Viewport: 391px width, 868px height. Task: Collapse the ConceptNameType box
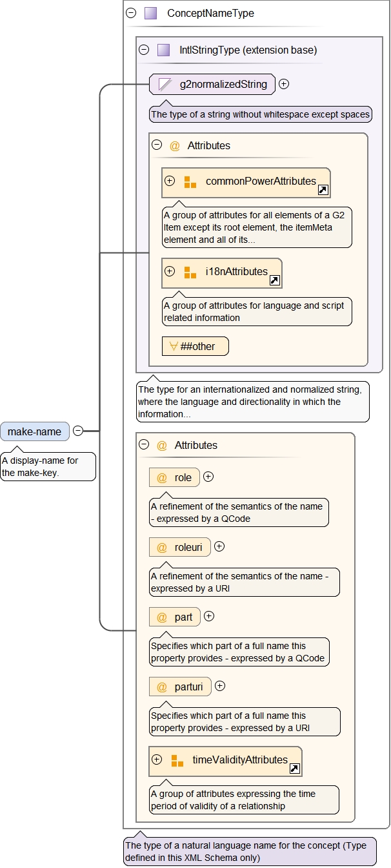(131, 13)
